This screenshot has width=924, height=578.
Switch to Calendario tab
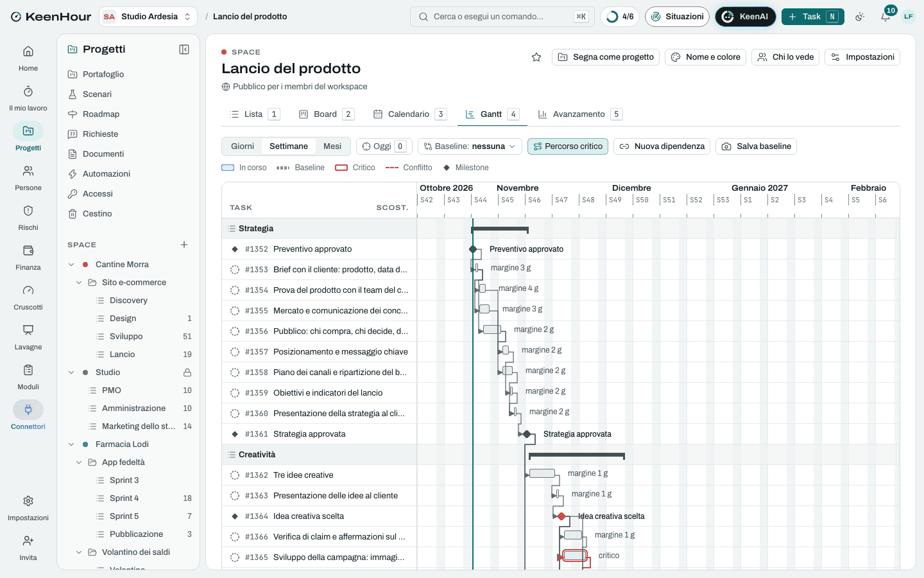click(x=409, y=114)
